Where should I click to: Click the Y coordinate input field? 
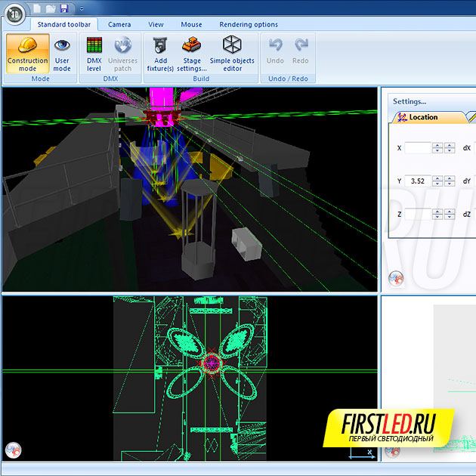point(417,181)
